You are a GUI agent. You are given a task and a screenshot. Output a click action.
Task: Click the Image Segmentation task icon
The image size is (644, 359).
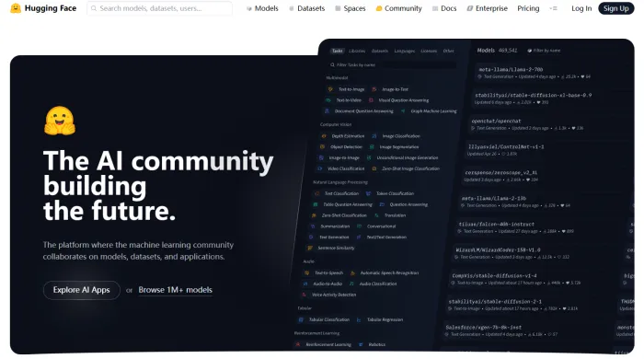point(372,146)
